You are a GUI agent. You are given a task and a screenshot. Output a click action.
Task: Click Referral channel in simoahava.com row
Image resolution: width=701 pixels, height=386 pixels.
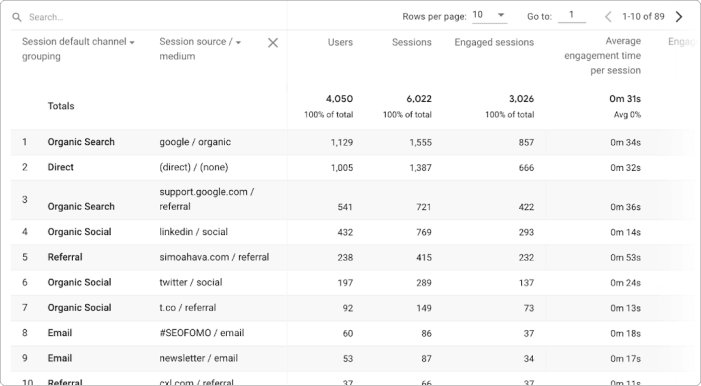65,257
